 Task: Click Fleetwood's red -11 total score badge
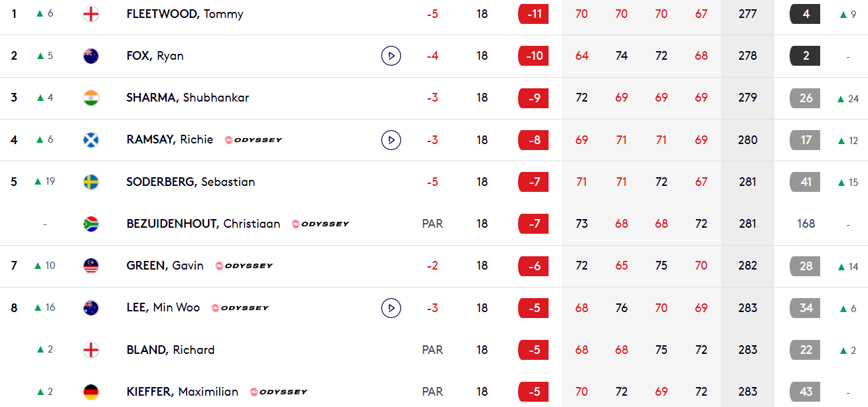pos(533,14)
